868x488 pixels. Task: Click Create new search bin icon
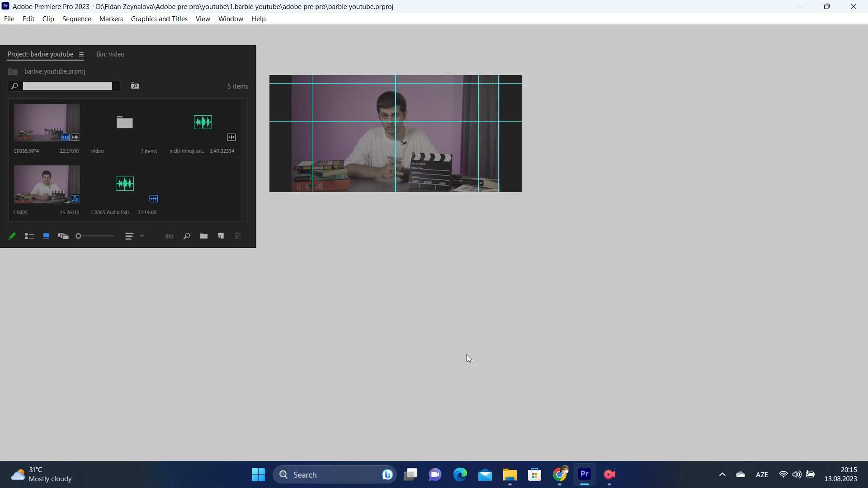pos(135,86)
